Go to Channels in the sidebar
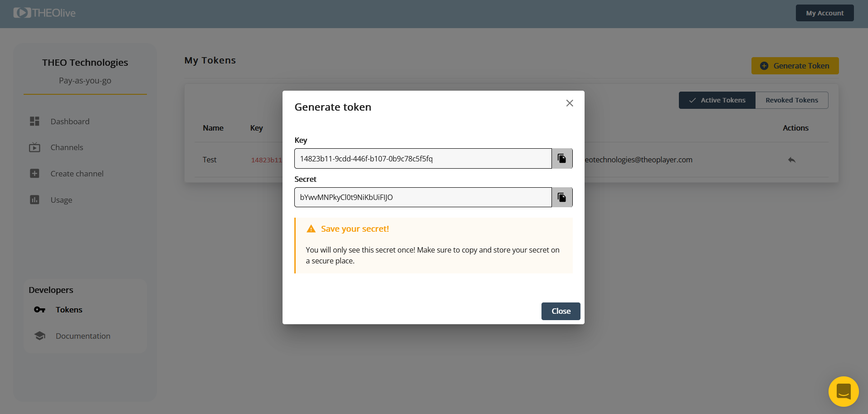The height and width of the screenshot is (414, 868). (67, 147)
